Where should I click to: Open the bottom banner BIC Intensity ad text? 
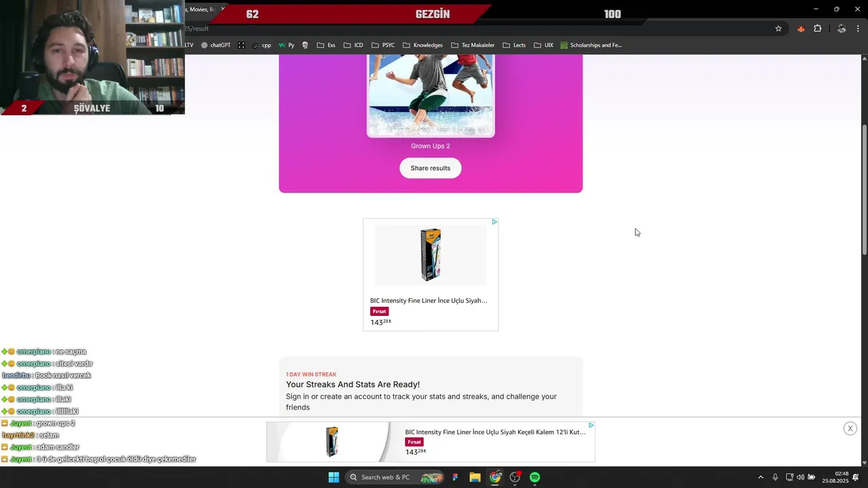point(495,432)
